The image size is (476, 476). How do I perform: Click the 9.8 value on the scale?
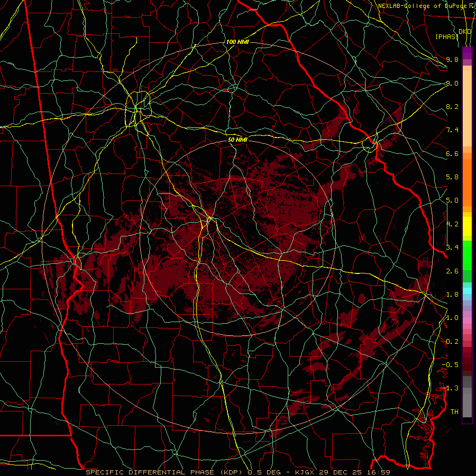pyautogui.click(x=452, y=59)
